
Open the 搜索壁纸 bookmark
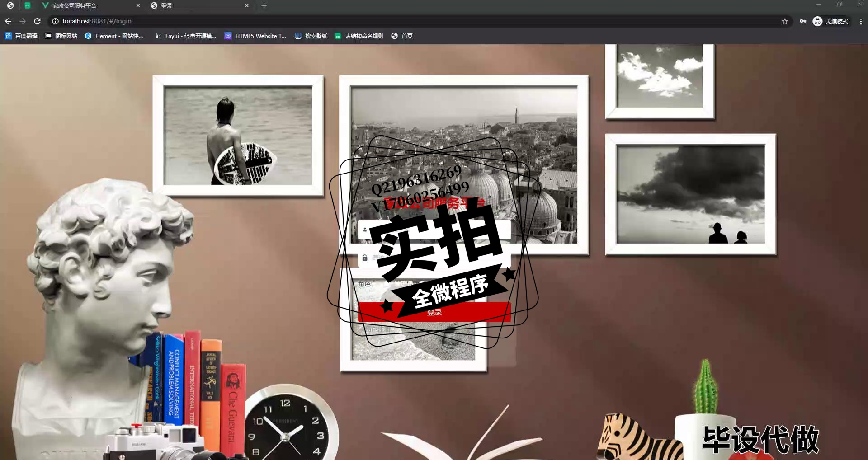click(x=311, y=36)
